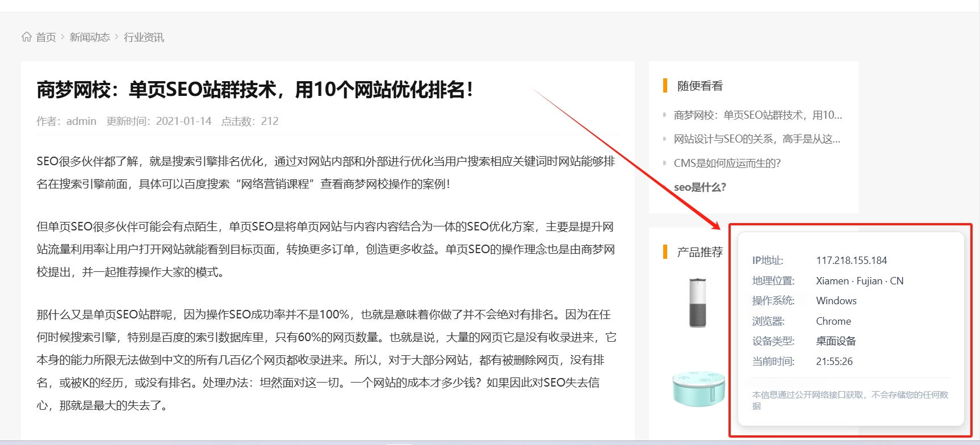Screen dimensions: 980x445
Task: Open sidebar link 商梦网校: 单页SEO站群技术
Action: [x=758, y=115]
